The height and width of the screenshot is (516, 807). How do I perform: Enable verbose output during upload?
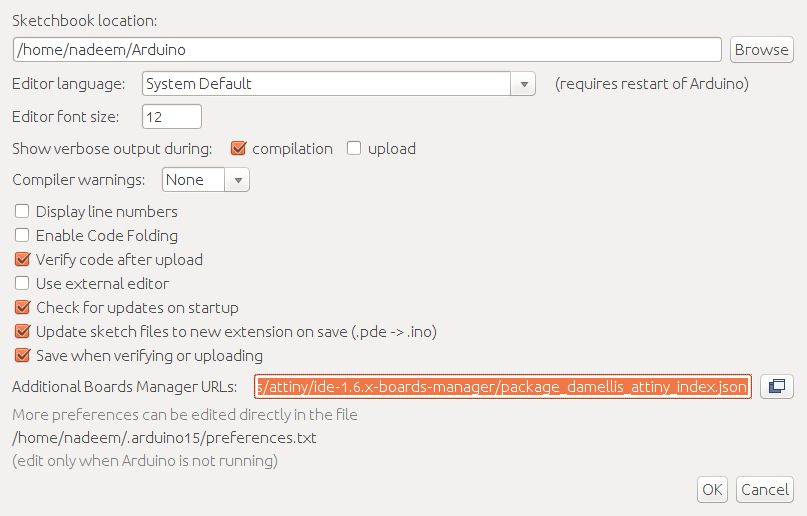(354, 148)
